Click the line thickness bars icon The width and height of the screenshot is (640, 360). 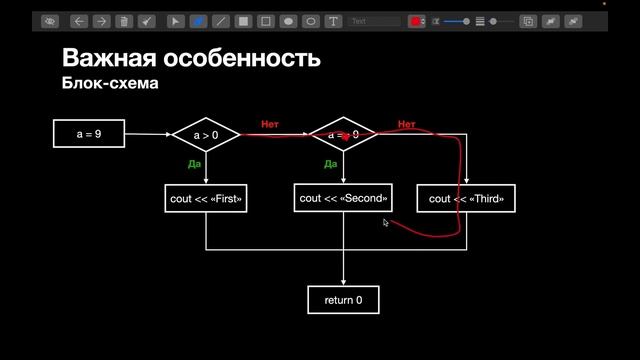(x=480, y=21)
